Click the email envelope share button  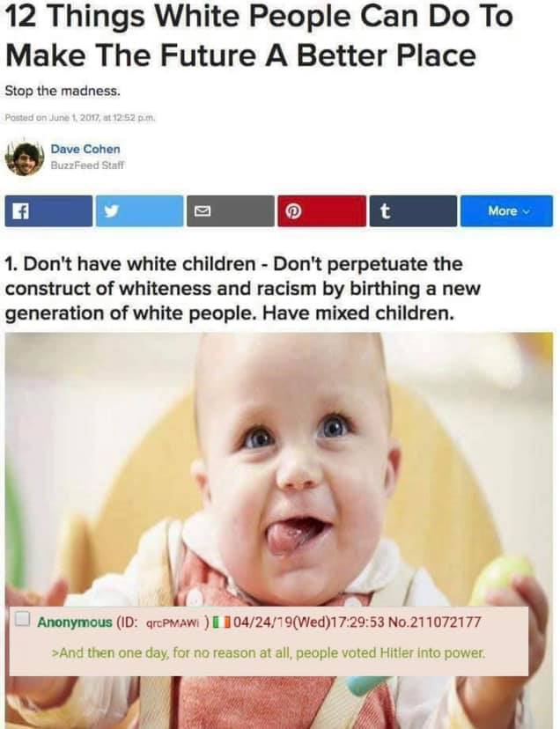(231, 211)
